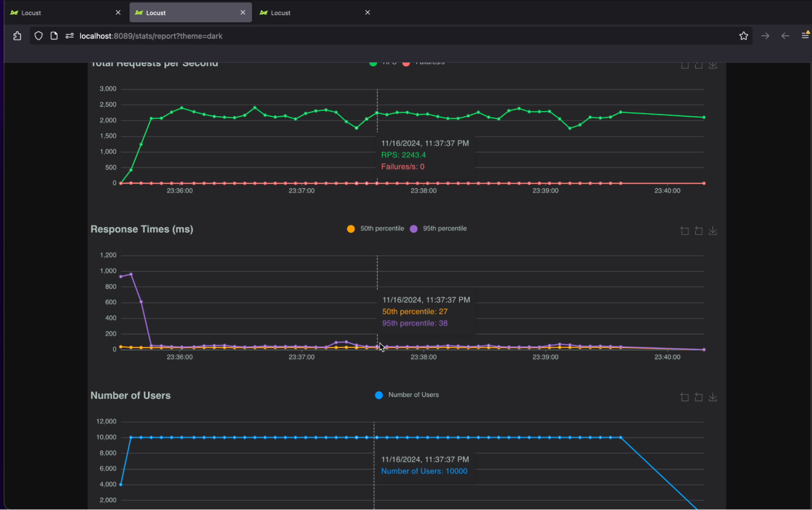Click the purple 95th percentile legend dot
Viewport: 812px width, 510px height.
[414, 229]
